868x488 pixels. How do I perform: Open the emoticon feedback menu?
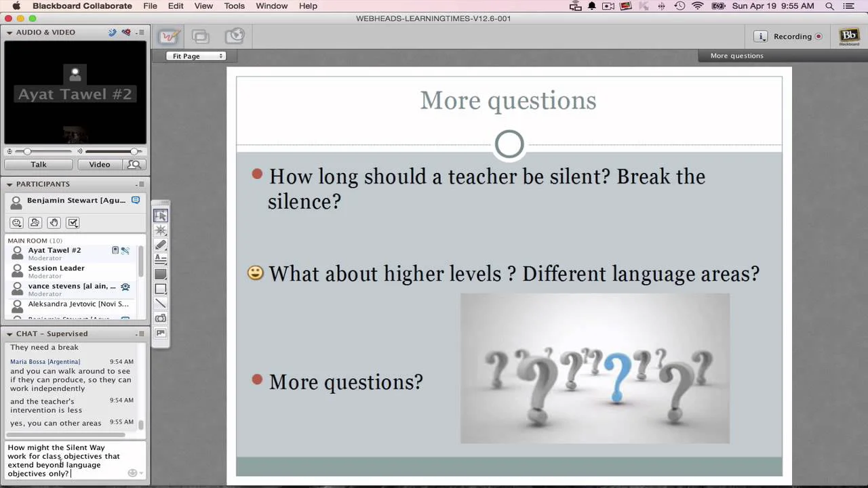point(17,223)
